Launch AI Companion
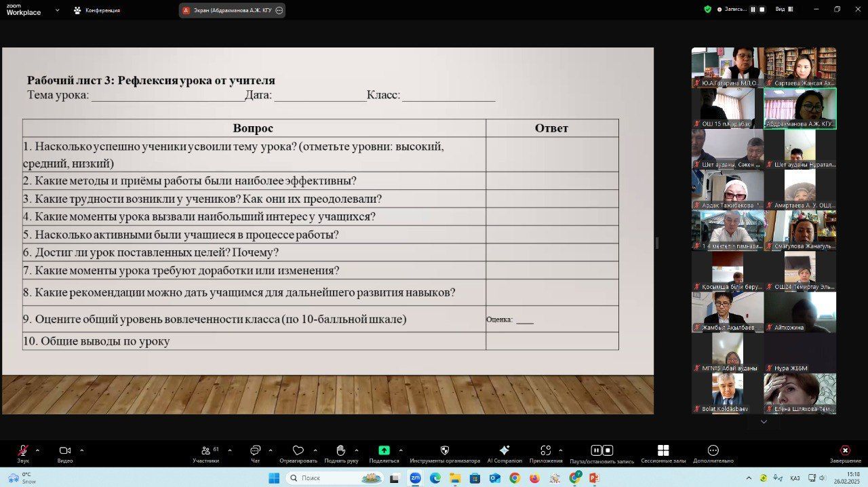The height and width of the screenshot is (487, 868). tap(505, 452)
